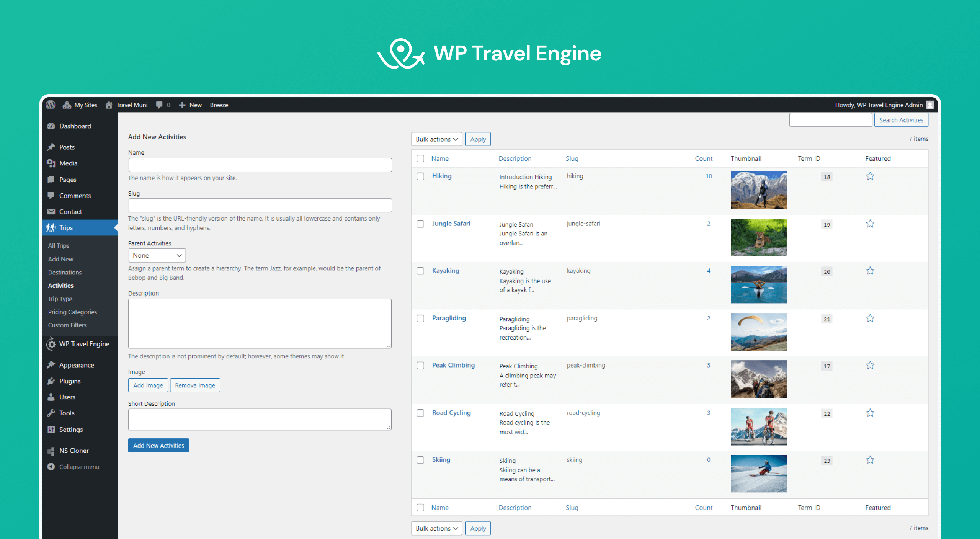Click the Add Image button
The height and width of the screenshot is (539, 980).
coord(148,385)
